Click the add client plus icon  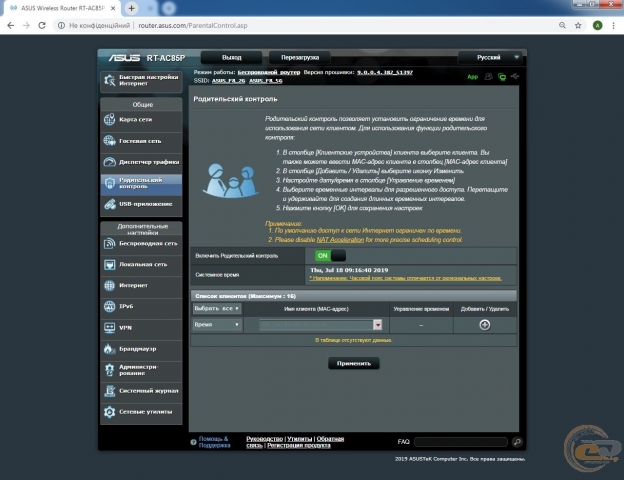485,324
